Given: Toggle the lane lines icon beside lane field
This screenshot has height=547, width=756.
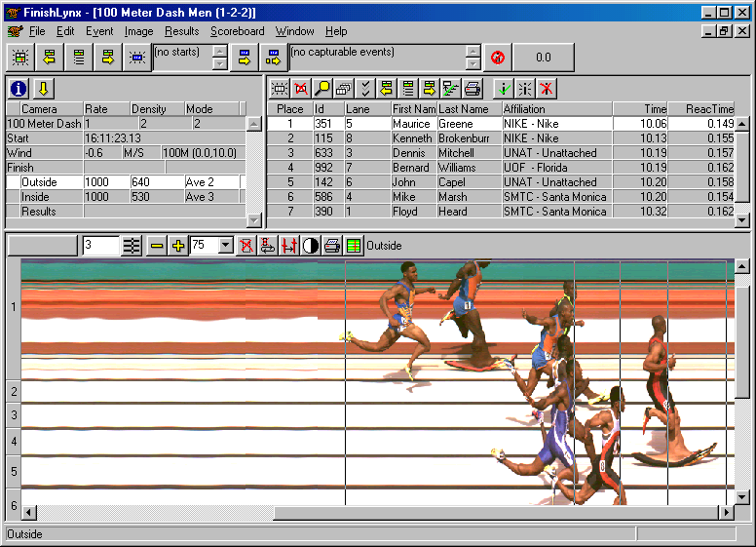Looking at the screenshot, I should point(132,246).
